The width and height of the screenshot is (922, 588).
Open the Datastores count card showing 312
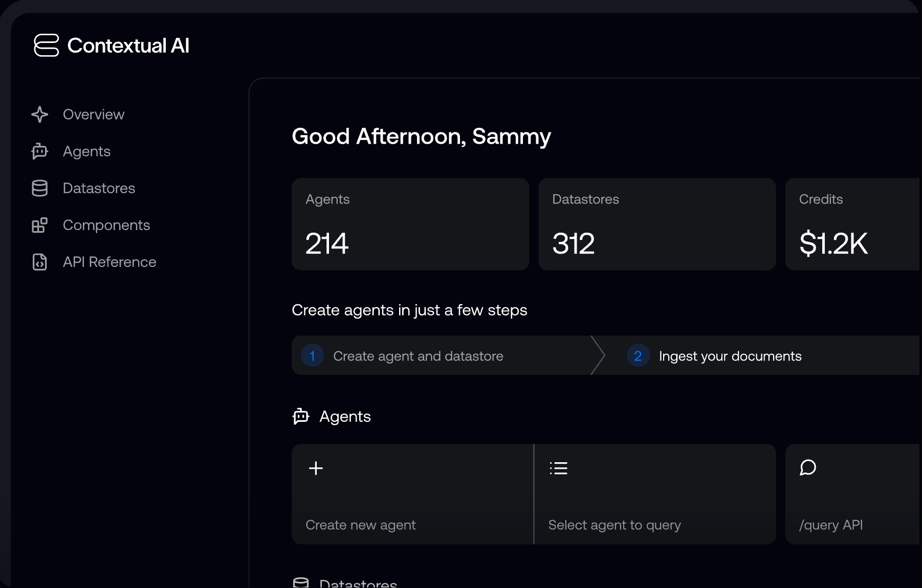[x=657, y=224]
